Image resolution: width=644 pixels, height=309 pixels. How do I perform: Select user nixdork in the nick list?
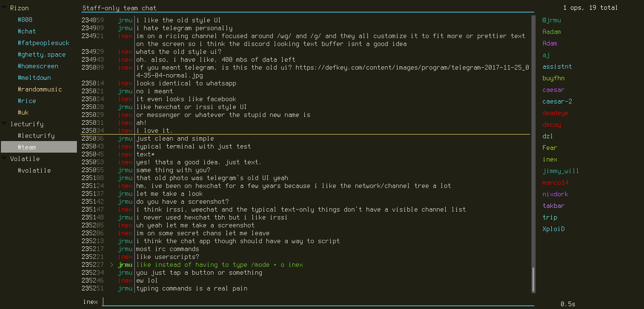(556, 194)
